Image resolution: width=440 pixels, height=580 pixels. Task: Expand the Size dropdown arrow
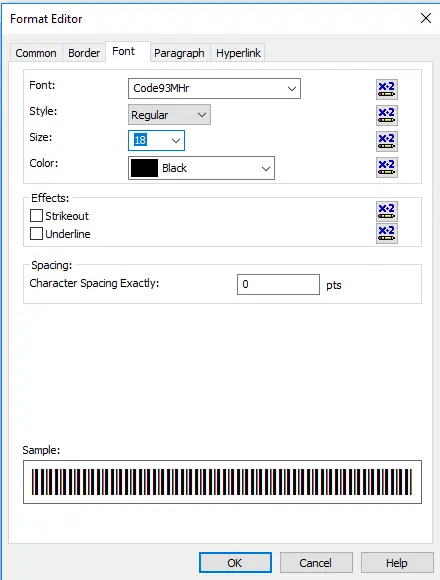coord(176,141)
